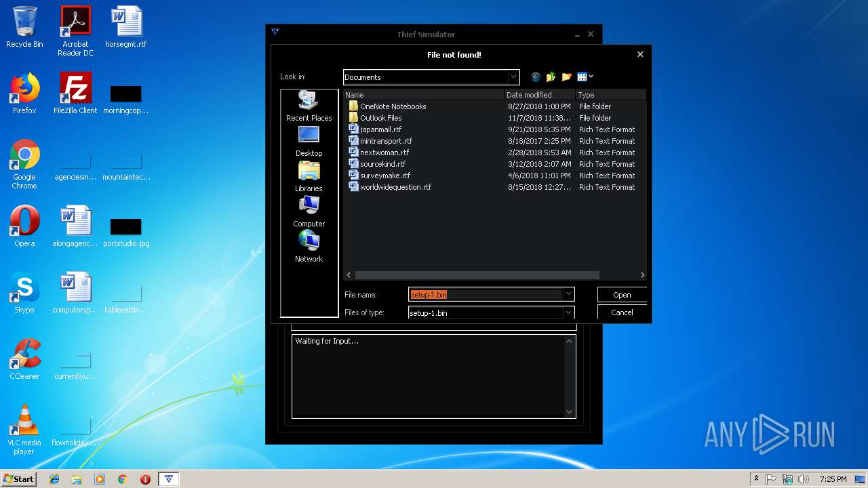
Task: Select computersp document on desktop
Action: pos(75,293)
